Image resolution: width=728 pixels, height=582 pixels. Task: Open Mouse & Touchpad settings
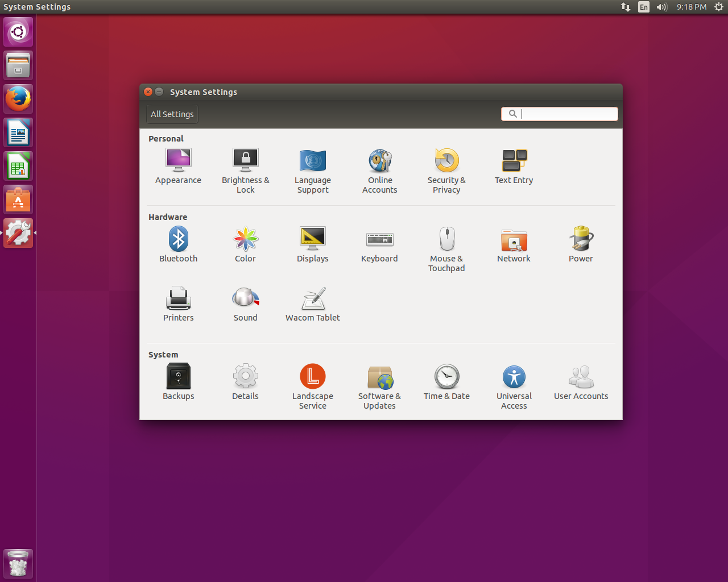tap(446, 250)
